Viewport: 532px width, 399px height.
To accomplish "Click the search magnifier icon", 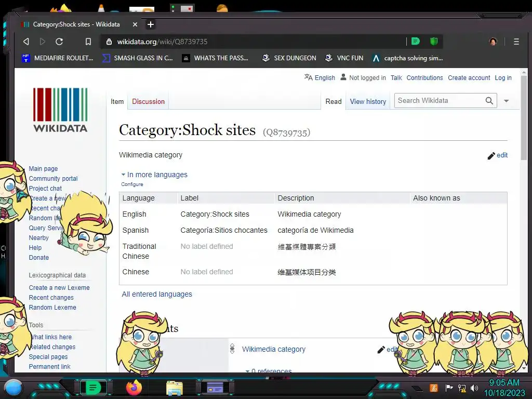I will click(x=489, y=101).
